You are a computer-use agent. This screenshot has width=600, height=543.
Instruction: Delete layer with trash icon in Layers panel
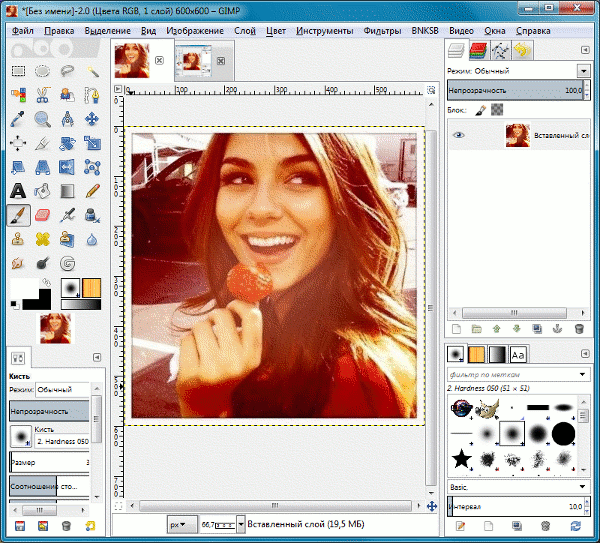(578, 328)
